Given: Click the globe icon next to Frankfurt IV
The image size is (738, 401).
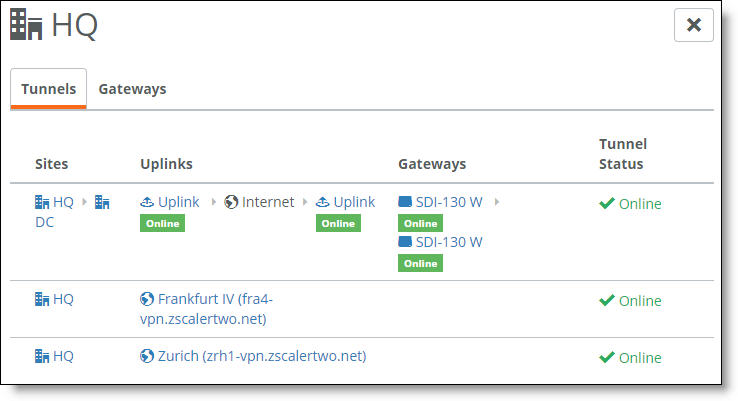Looking at the screenshot, I should [147, 299].
